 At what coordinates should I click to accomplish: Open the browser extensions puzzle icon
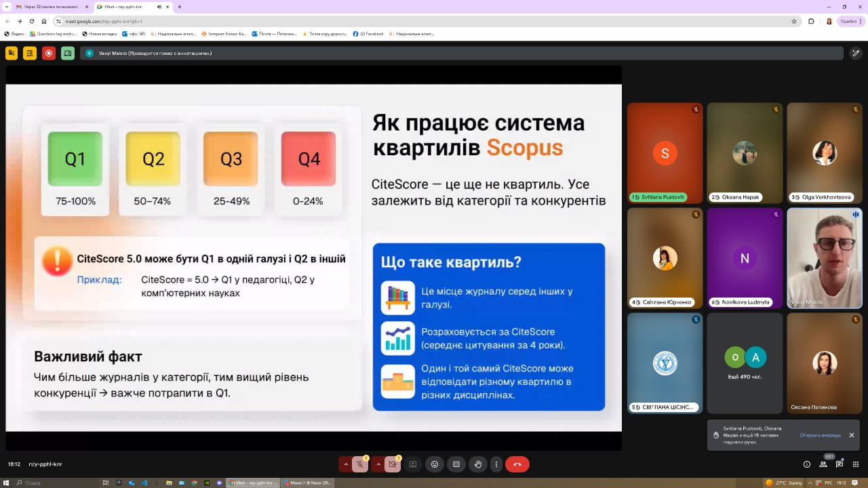(812, 21)
